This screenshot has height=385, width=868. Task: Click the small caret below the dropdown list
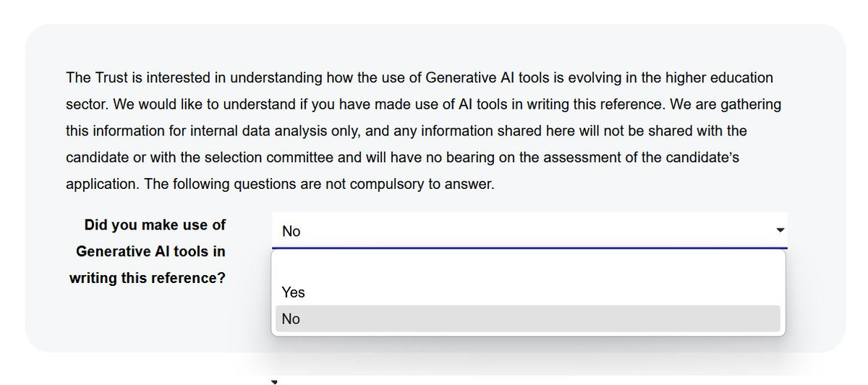click(x=274, y=381)
